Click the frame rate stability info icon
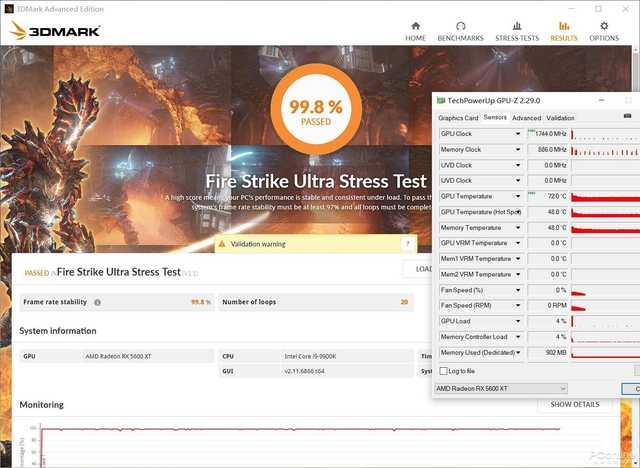 click(97, 302)
